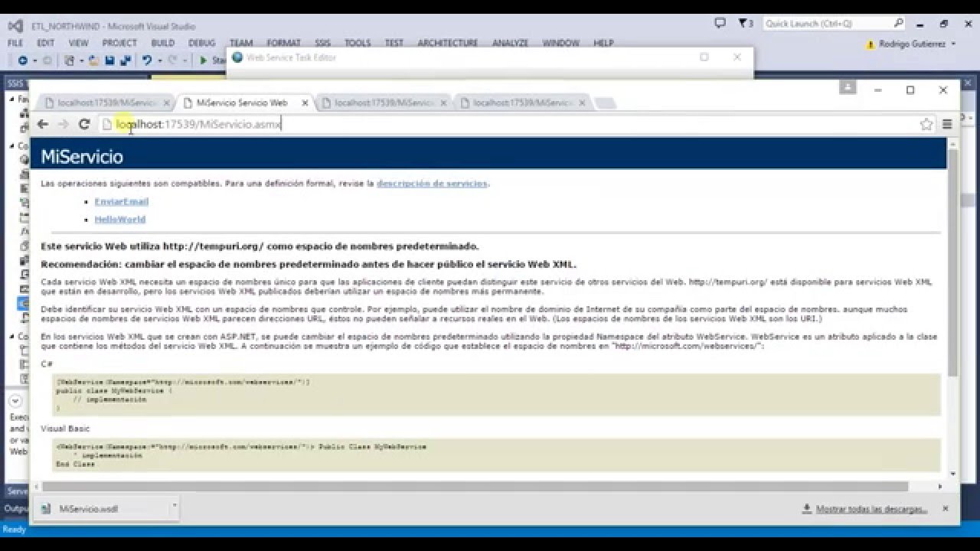Switch to first localhost:17539 browser tab
The width and height of the screenshot is (980, 551).
click(x=104, y=103)
